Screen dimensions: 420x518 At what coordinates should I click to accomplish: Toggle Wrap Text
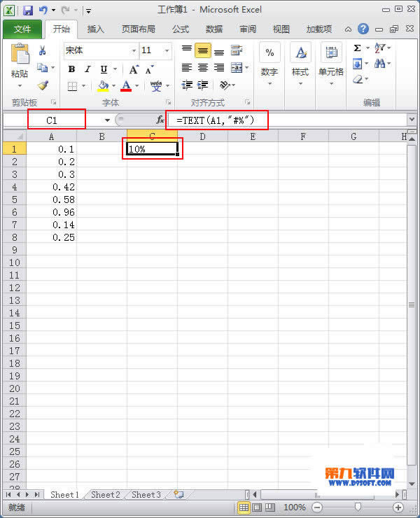237,50
